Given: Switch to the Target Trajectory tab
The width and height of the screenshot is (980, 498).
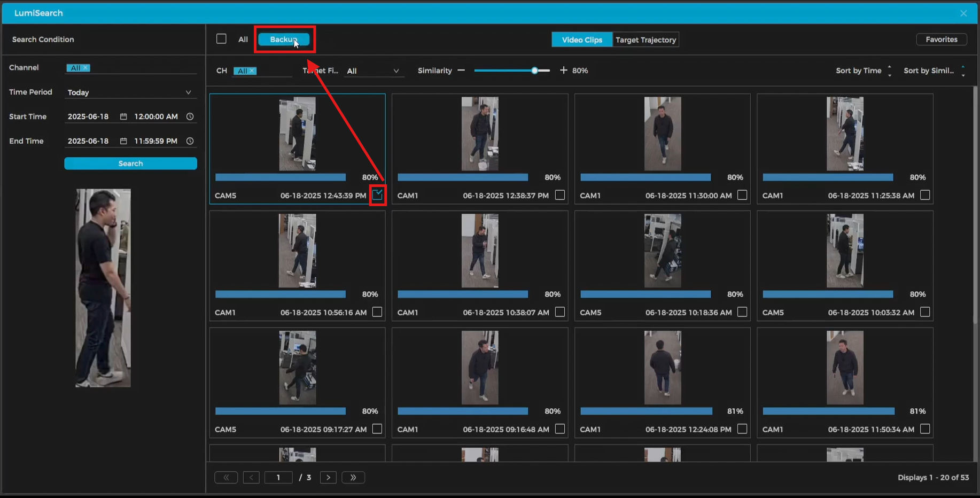Looking at the screenshot, I should (x=645, y=40).
